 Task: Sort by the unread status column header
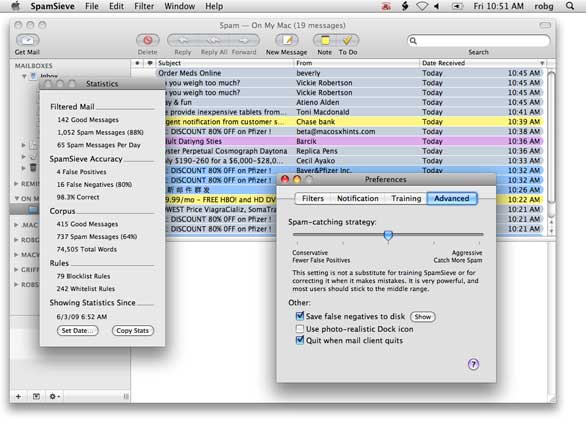(x=138, y=63)
